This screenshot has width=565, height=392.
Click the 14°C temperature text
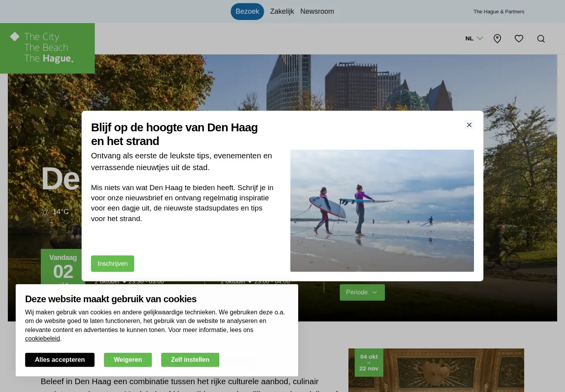60,212
